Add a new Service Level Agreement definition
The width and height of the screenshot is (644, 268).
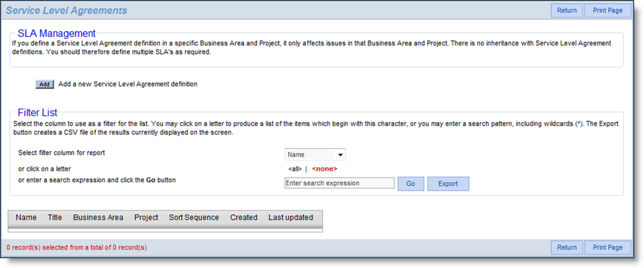point(44,84)
